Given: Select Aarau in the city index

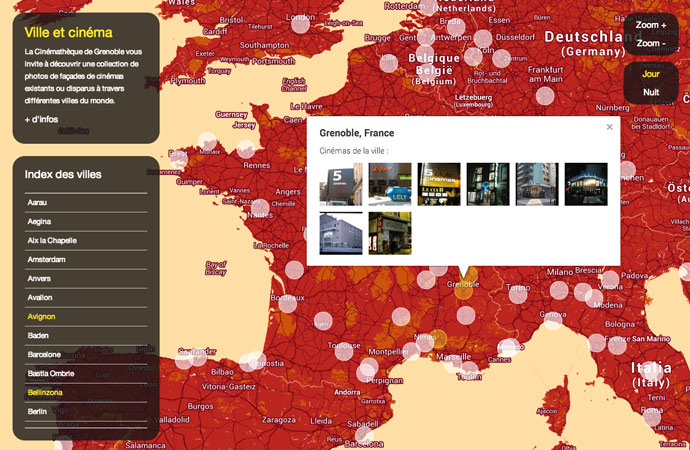Looking at the screenshot, I should point(38,202).
